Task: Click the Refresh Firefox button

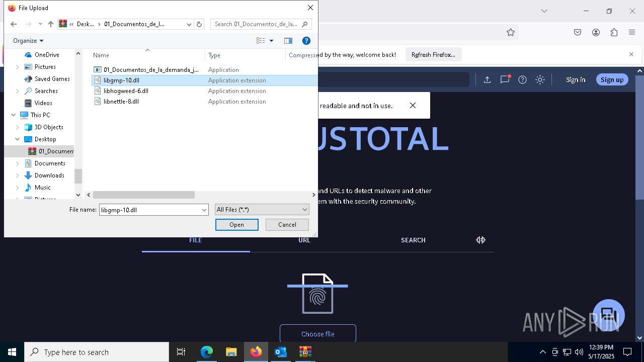Action: [x=433, y=54]
